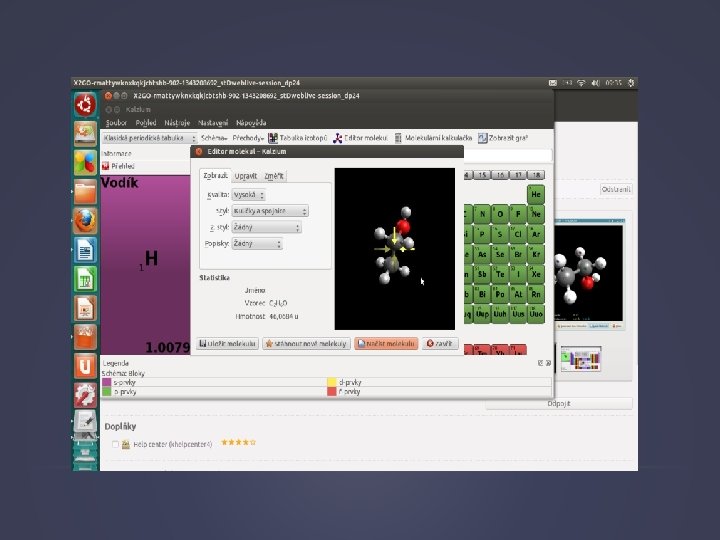The image size is (720, 540).
Task: Open Kvalita dropdown set to Vysoká
Action: coord(248,195)
